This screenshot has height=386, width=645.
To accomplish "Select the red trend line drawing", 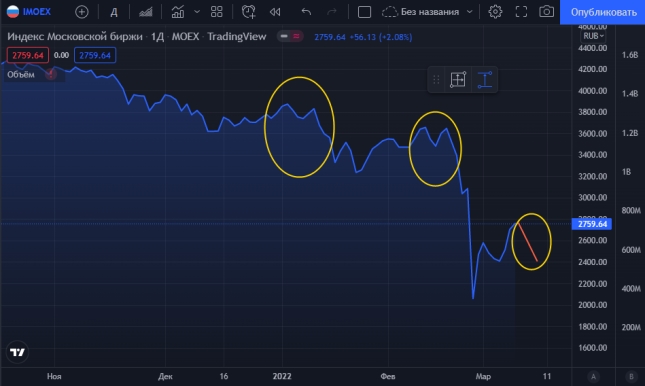I will coord(528,242).
